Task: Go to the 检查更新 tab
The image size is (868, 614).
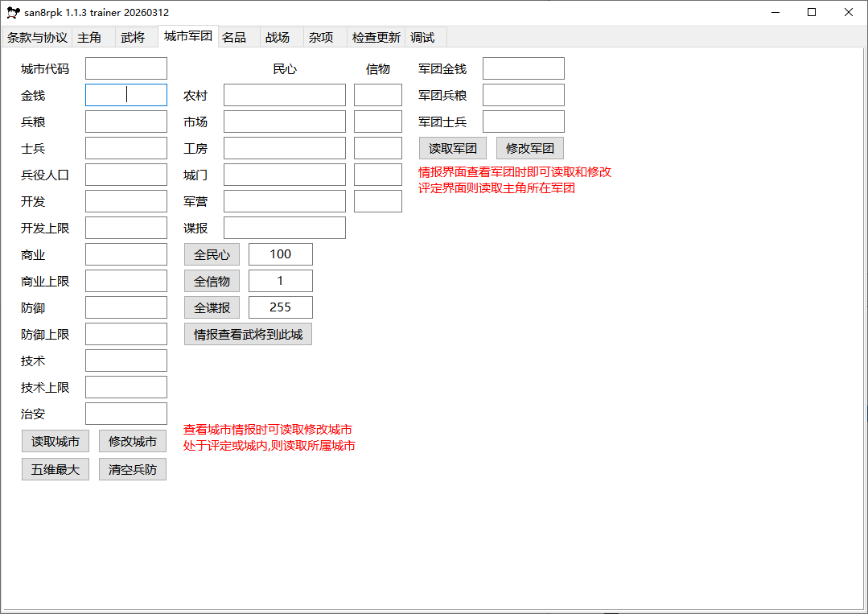Action: coord(376,38)
